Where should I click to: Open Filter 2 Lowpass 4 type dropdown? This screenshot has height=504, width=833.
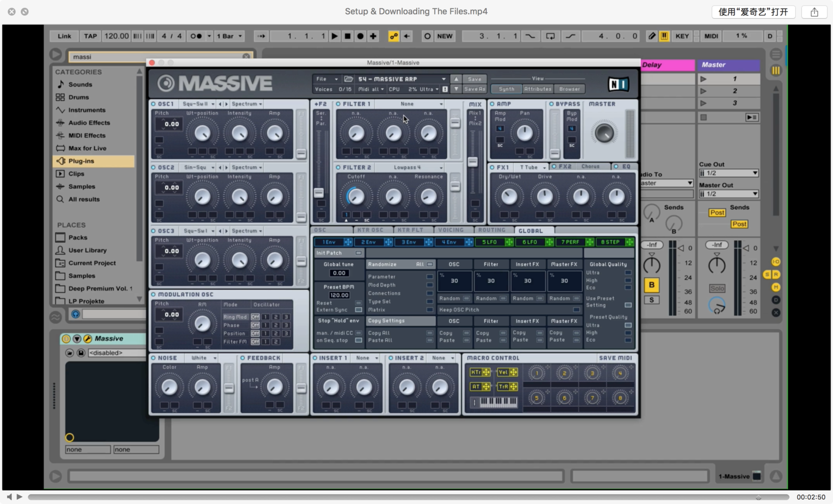(x=418, y=167)
